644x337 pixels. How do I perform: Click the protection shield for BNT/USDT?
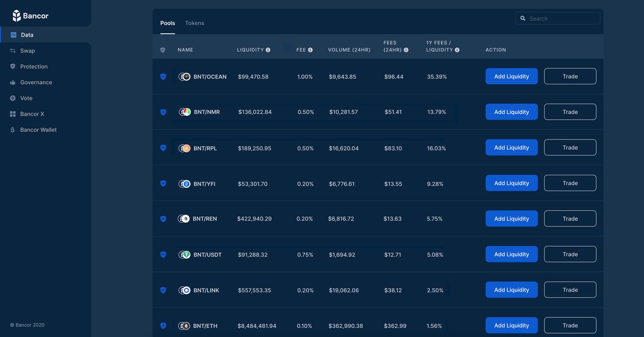tap(163, 254)
